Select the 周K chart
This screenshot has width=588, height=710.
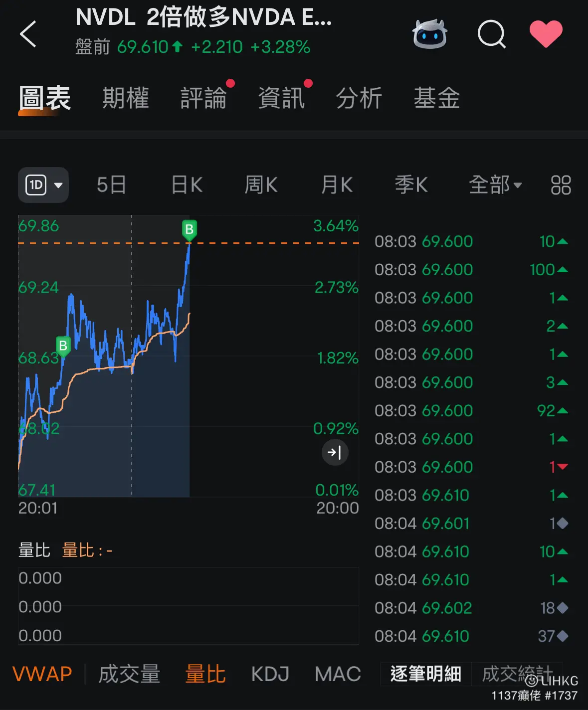(x=261, y=185)
